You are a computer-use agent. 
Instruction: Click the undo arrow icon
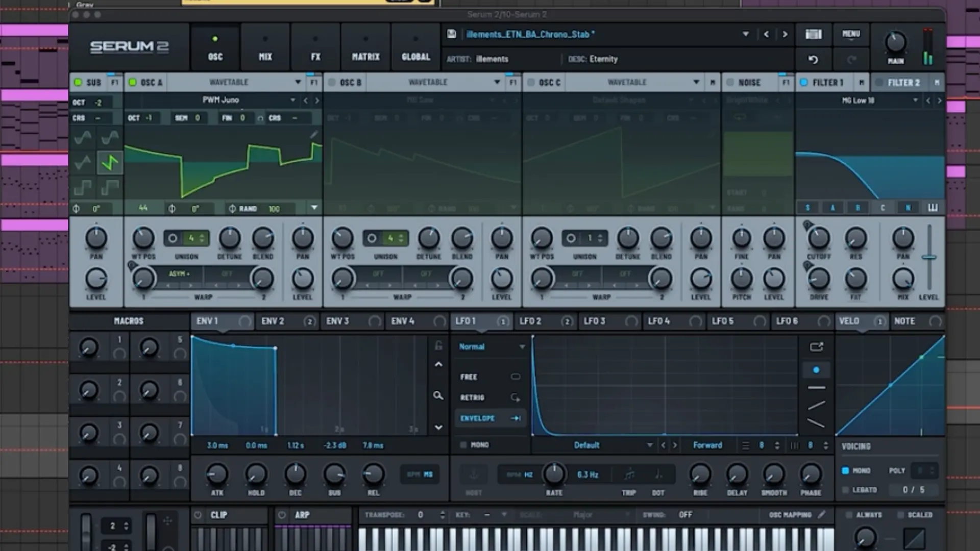(x=813, y=60)
